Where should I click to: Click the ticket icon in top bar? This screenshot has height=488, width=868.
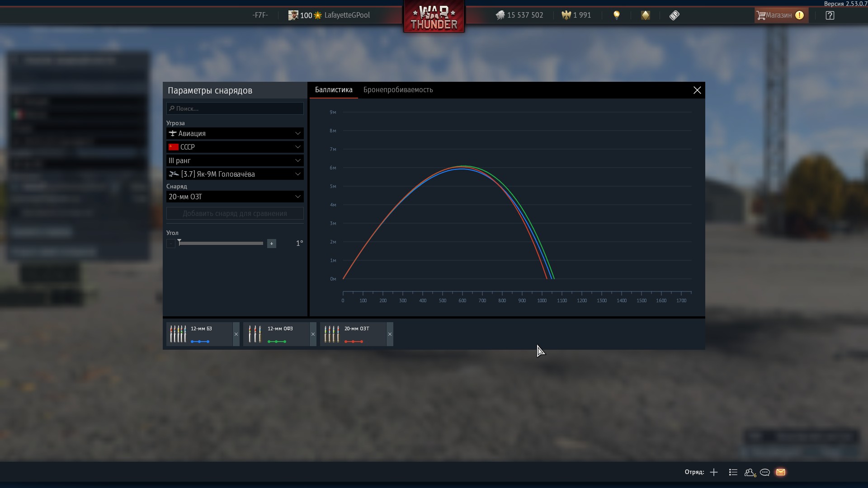click(x=674, y=15)
